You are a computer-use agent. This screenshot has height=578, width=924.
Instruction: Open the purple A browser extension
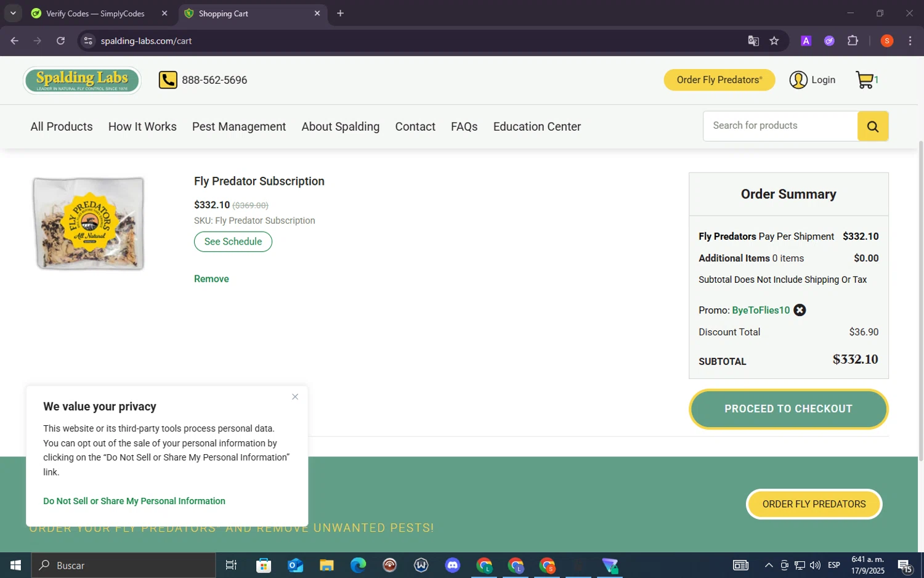[x=806, y=41]
